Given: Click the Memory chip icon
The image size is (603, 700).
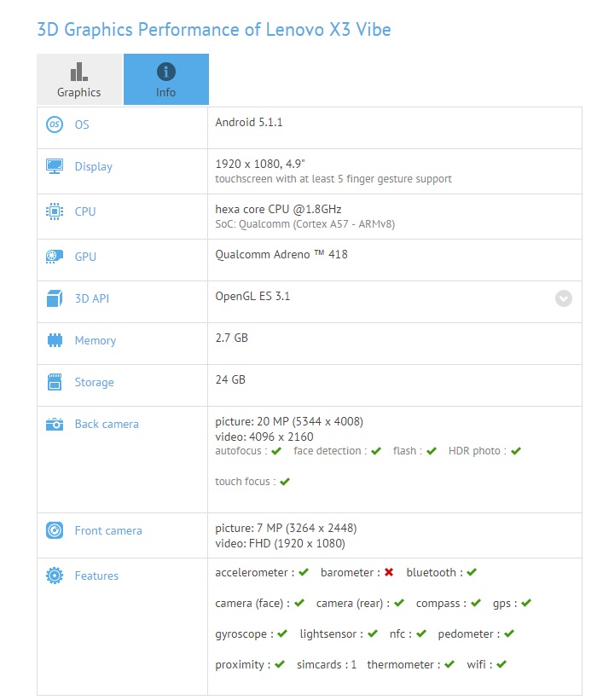Looking at the screenshot, I should click(x=55, y=340).
